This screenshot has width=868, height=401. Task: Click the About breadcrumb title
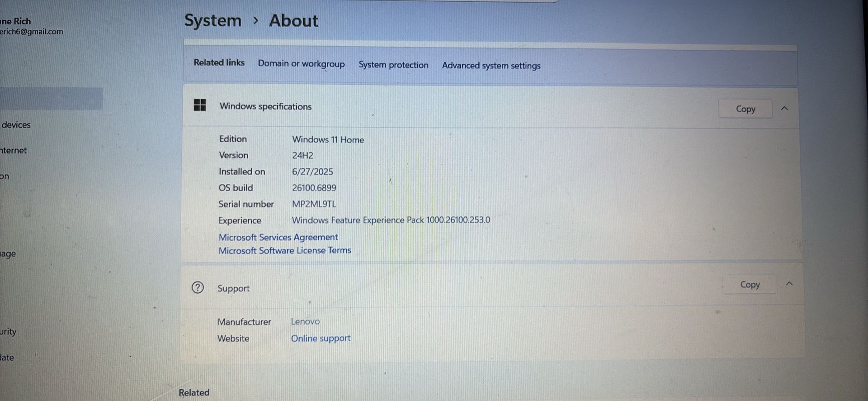coord(293,20)
